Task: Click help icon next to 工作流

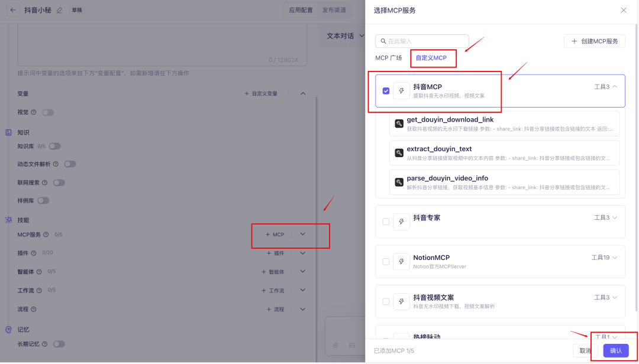Action: [x=39, y=291]
